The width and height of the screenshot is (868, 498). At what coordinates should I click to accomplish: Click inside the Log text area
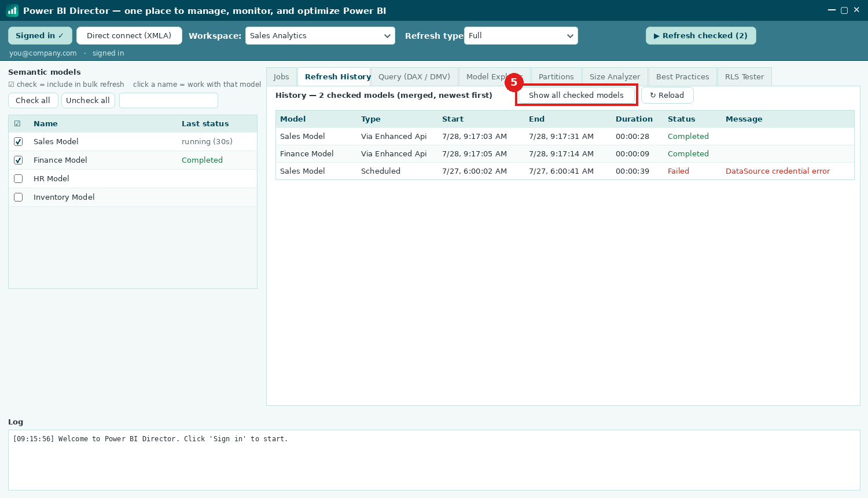coord(434,460)
